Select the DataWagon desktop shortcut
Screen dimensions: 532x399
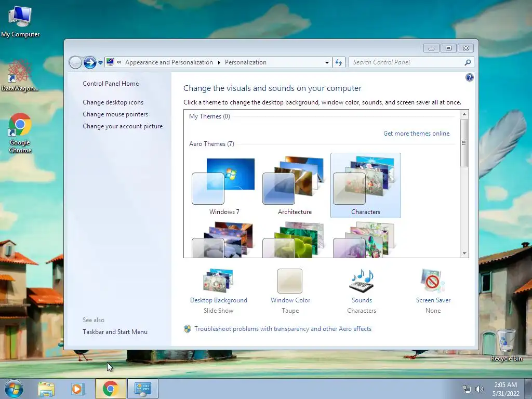20,76
